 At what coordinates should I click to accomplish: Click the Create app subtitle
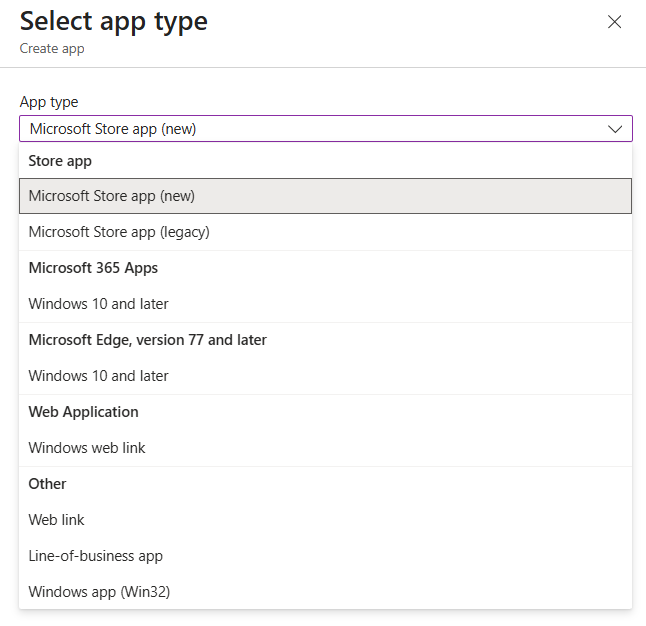[x=52, y=49]
